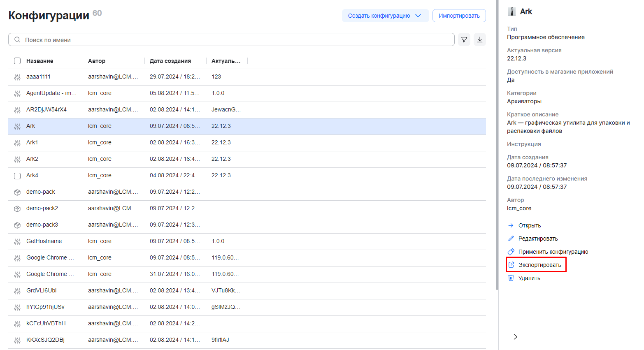644x350 pixels.
Task: Click the settings icon next to GetHostname
Action: [x=17, y=241]
